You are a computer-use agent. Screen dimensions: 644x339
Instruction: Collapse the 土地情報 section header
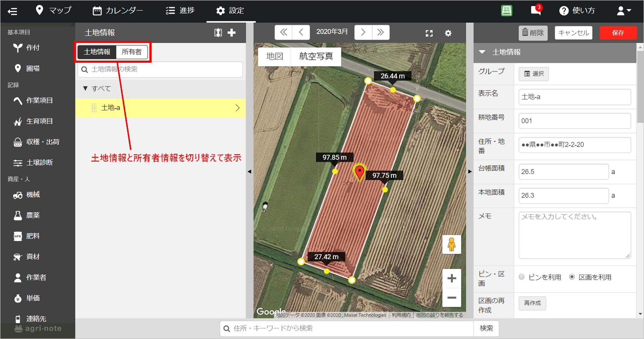pos(482,52)
